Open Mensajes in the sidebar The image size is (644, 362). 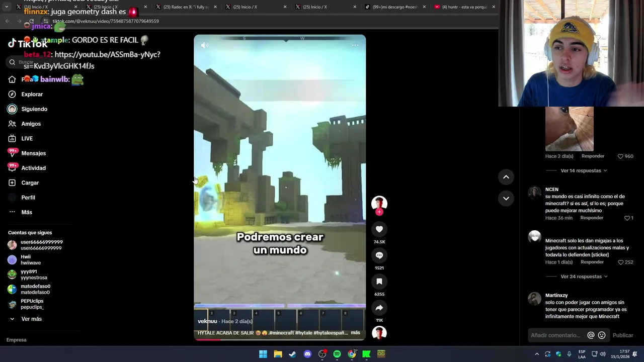coord(33,153)
